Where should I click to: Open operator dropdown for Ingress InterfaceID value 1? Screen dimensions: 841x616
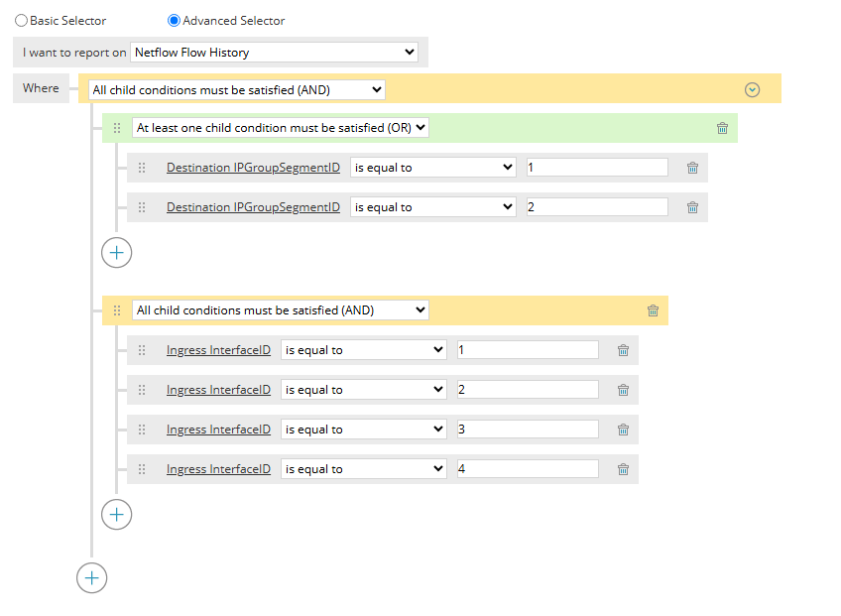pyautogui.click(x=363, y=350)
